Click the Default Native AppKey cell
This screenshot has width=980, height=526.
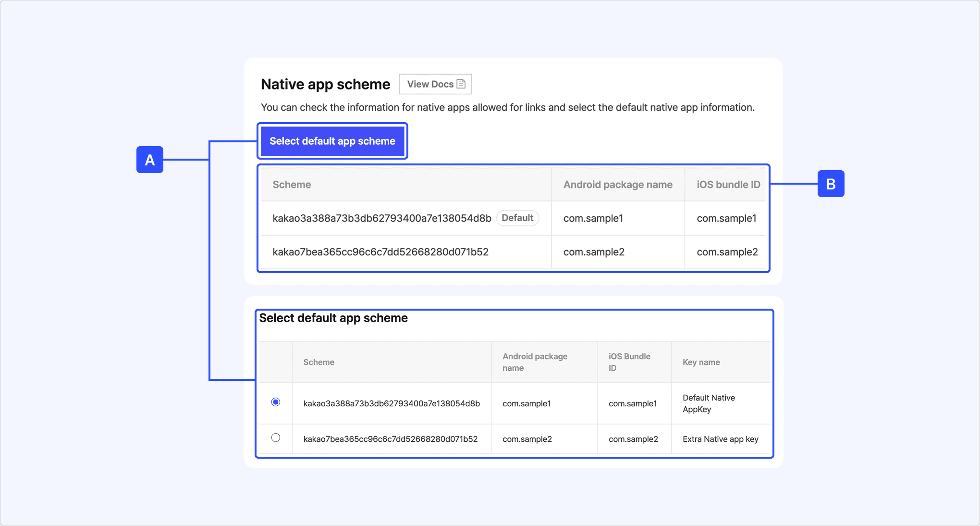click(x=709, y=403)
